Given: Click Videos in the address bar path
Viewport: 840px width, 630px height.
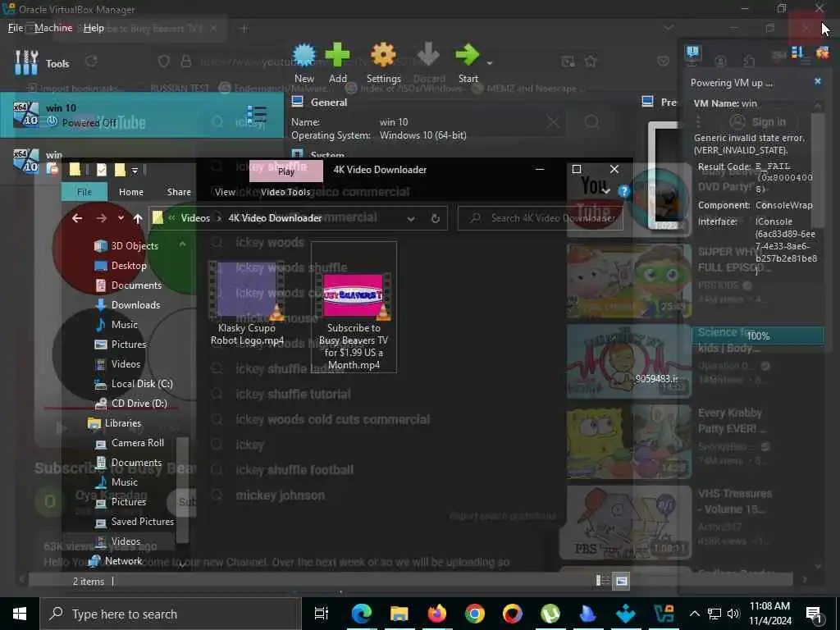Looking at the screenshot, I should click(x=195, y=218).
